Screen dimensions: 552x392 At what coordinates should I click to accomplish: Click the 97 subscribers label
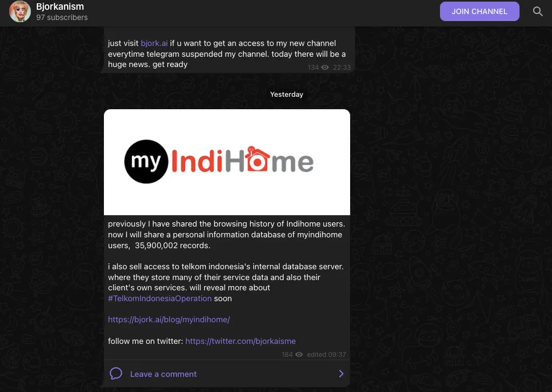tap(62, 17)
